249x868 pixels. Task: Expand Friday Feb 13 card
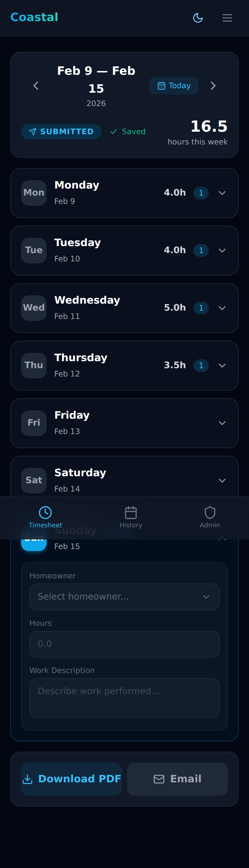click(x=124, y=423)
